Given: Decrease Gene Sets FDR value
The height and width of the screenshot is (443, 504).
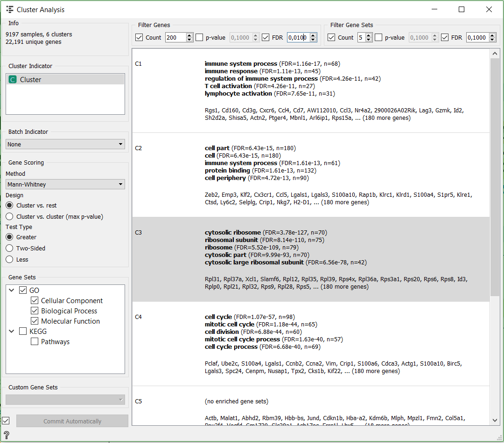Looking at the screenshot, I should click(492, 40).
